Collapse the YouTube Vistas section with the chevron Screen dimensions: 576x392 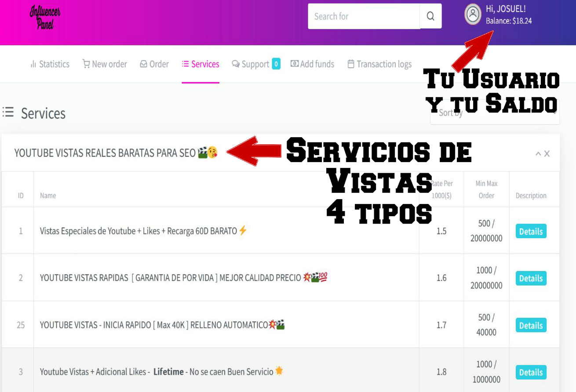(538, 154)
